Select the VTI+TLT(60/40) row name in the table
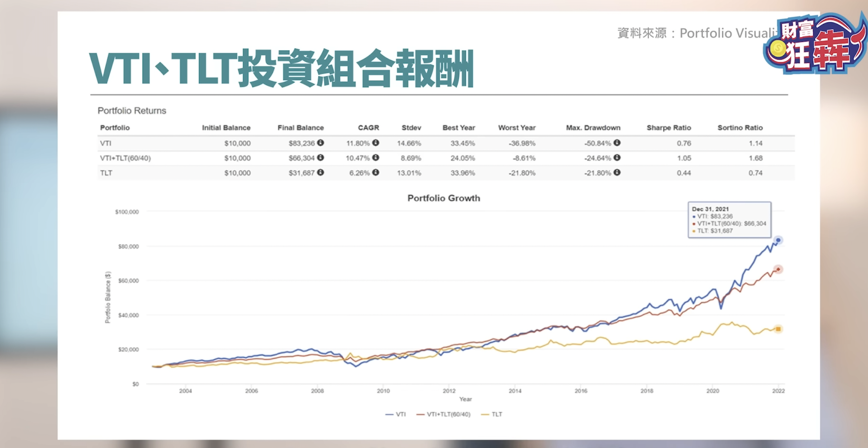This screenshot has height=448, width=868. pyautogui.click(x=125, y=158)
